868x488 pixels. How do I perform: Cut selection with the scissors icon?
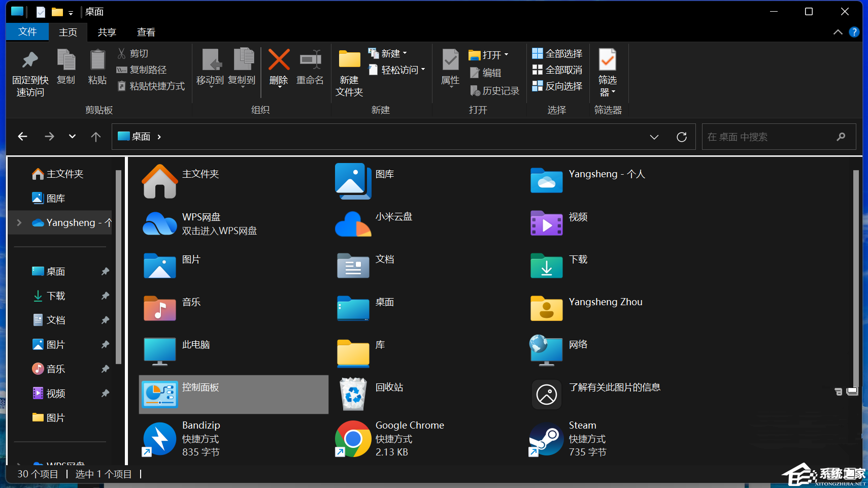click(x=133, y=53)
